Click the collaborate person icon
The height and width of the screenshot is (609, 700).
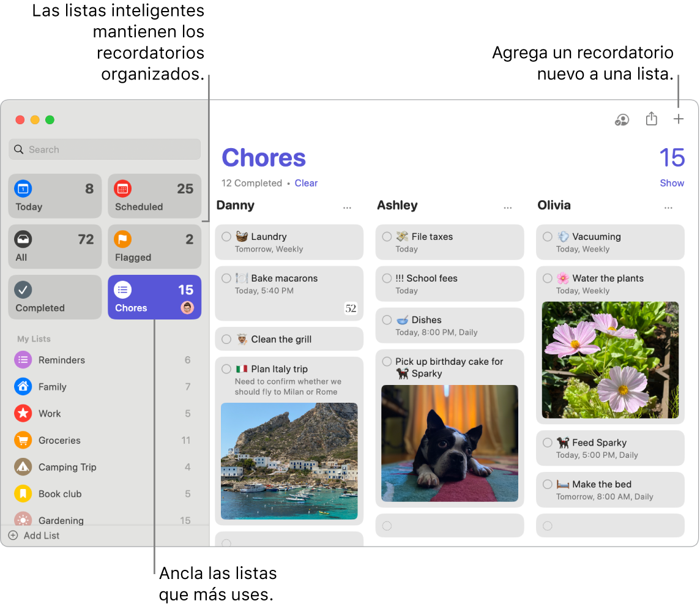coord(622,120)
